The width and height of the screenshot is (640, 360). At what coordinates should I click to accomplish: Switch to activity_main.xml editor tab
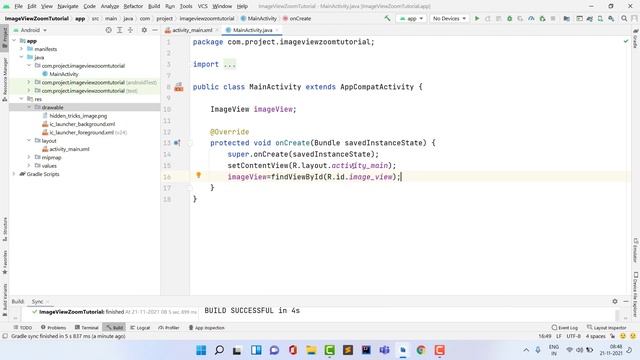pos(192,30)
